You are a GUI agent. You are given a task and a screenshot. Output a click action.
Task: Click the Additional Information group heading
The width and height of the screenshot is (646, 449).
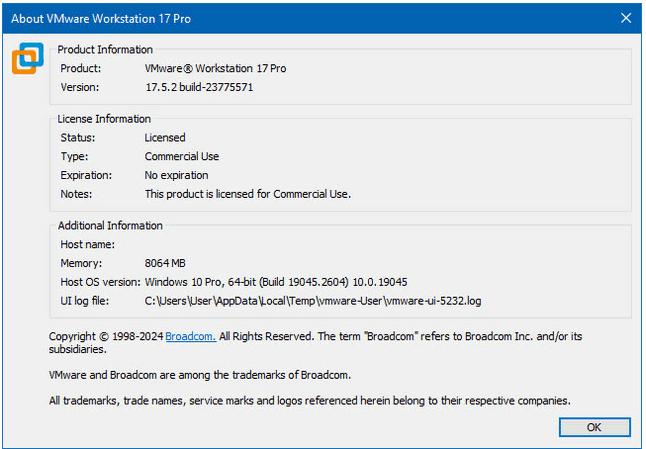point(110,226)
